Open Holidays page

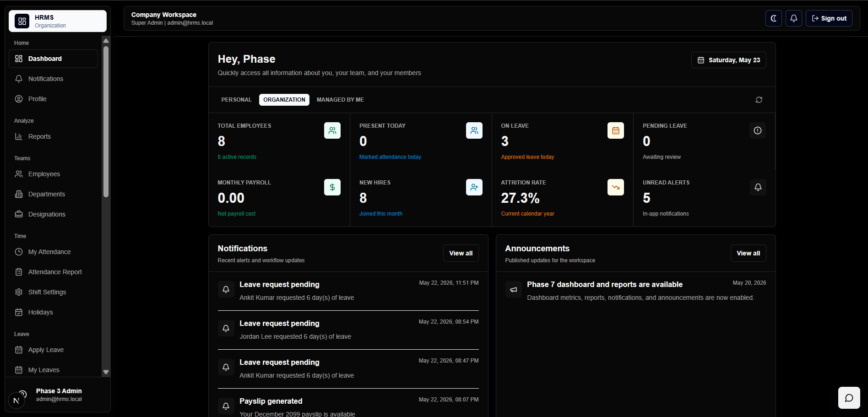[53, 312]
